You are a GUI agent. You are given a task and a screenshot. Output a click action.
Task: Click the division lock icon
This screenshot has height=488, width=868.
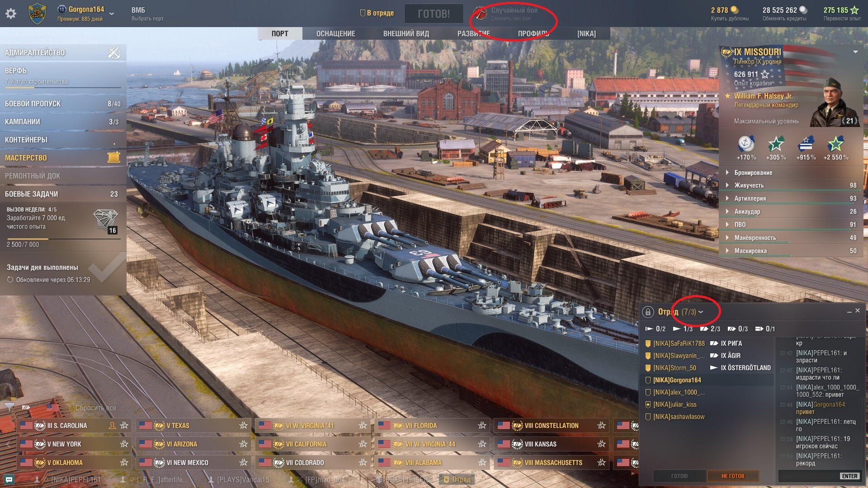648,312
